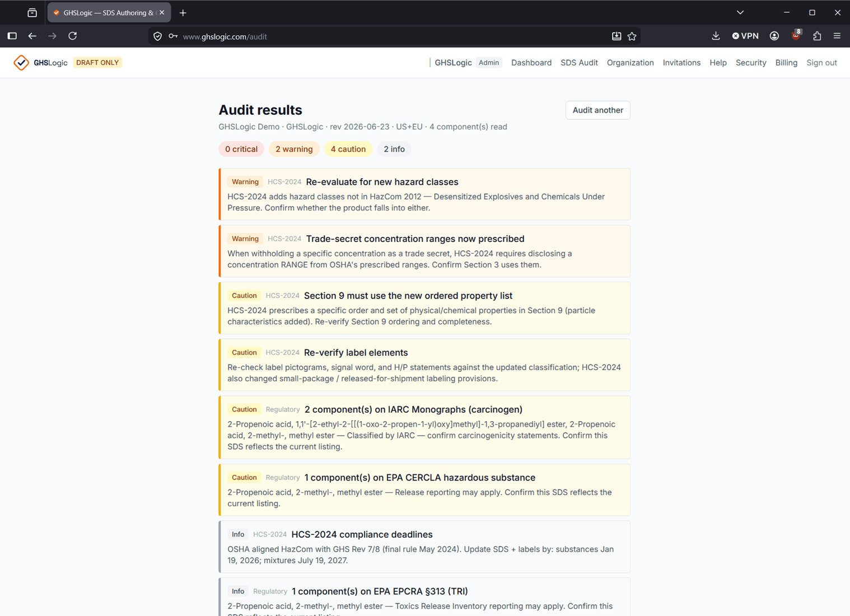Click the 'Audit results' page title
This screenshot has height=616, width=850.
click(260, 110)
